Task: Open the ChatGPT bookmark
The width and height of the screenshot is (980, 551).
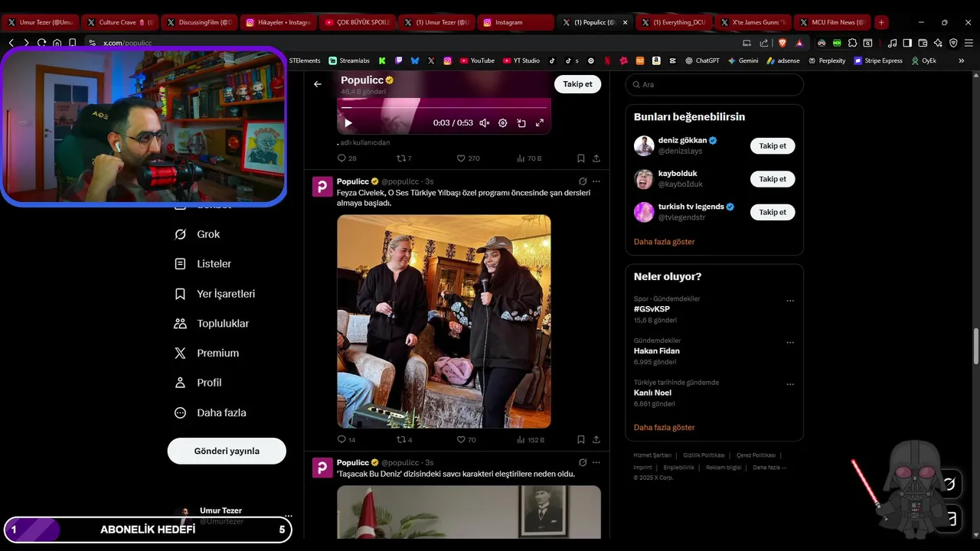Action: tap(702, 60)
